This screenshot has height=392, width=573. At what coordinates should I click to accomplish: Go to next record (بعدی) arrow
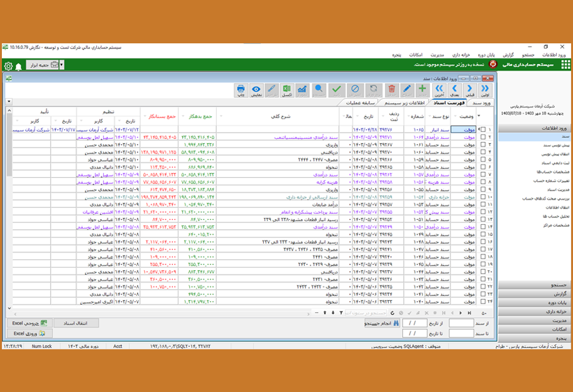[x=455, y=90]
